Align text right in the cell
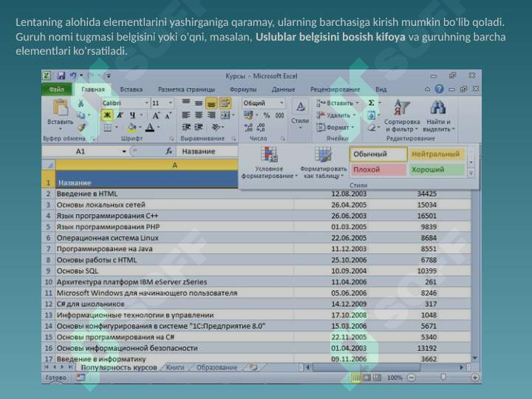Screen dimensions: 532x399 coord(211,115)
